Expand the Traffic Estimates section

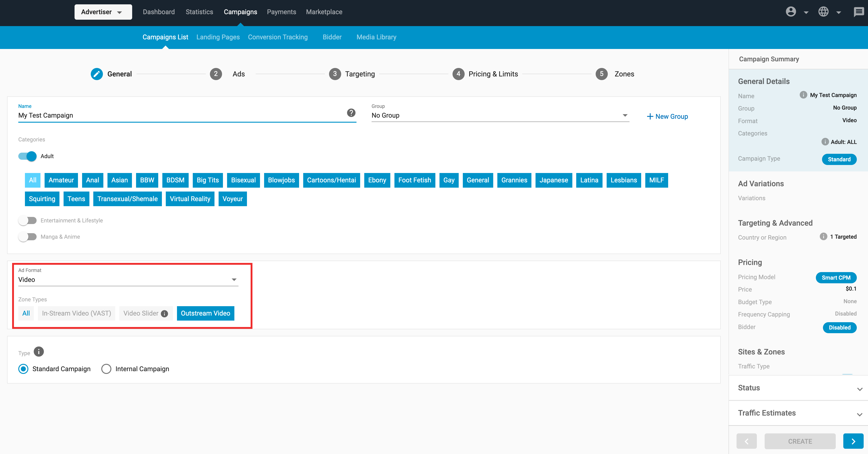798,413
